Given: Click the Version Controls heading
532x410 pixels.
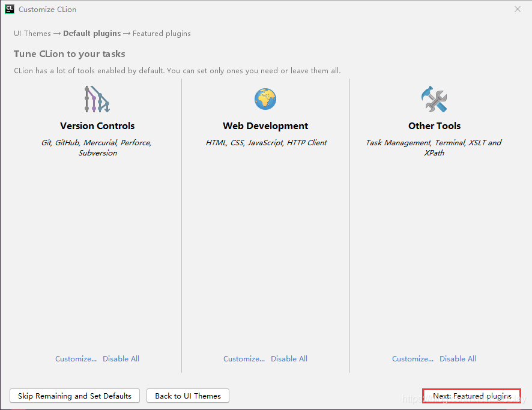Looking at the screenshot, I should click(97, 126).
